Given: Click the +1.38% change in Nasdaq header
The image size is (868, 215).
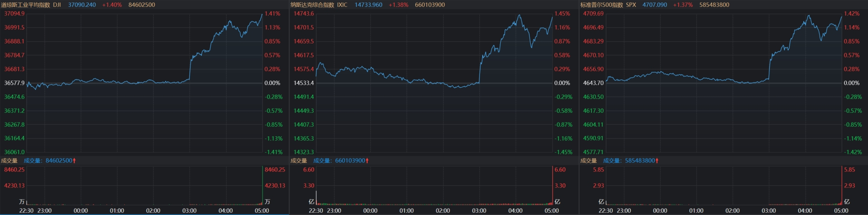Looking at the screenshot, I should point(398,5).
